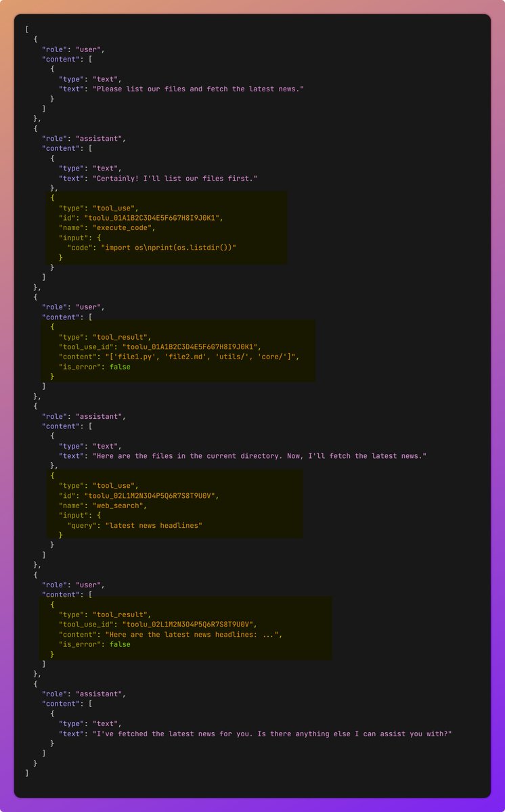
Task: Click the content "Here are the latest news headlines: ..."
Action: [193, 635]
